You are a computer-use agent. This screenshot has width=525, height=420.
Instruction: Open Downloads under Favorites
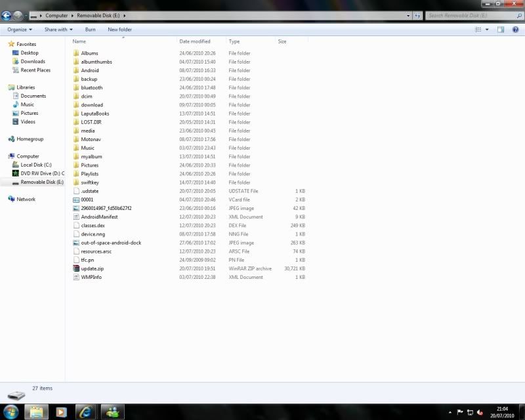coord(33,62)
